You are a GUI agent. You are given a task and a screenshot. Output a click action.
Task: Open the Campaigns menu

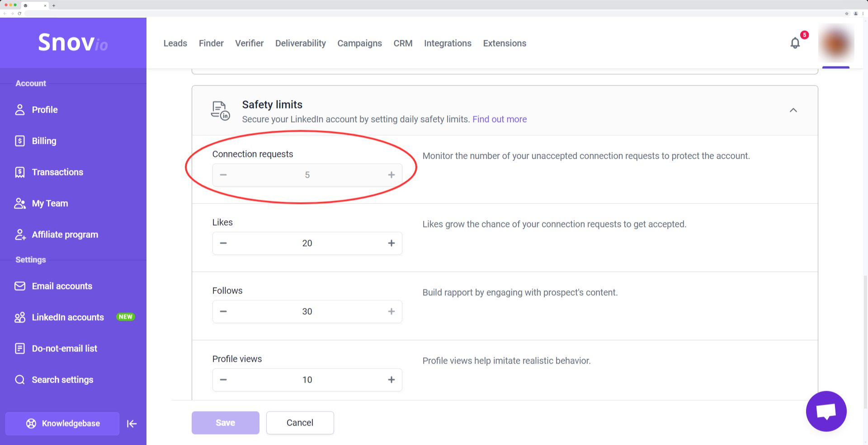pos(359,43)
